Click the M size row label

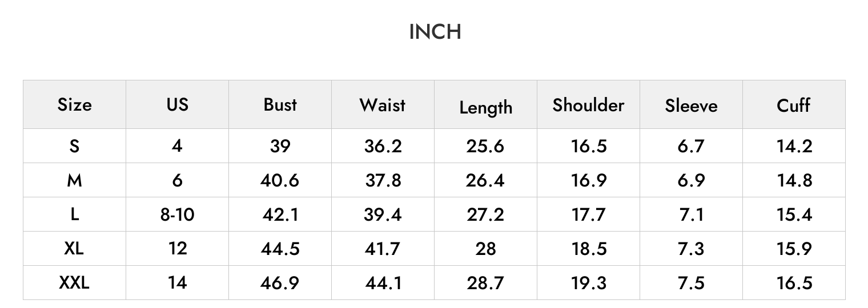[x=74, y=180]
